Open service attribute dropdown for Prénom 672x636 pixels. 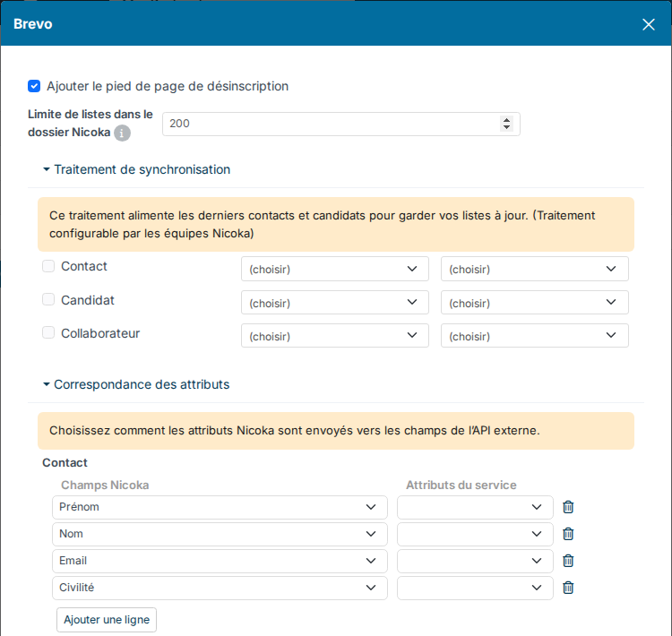[x=475, y=507]
